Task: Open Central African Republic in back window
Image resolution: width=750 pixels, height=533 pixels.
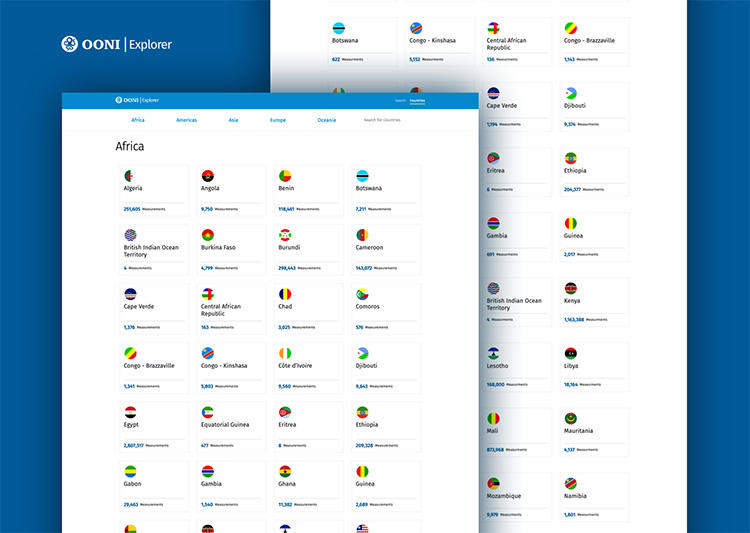Action: pyautogui.click(x=517, y=42)
